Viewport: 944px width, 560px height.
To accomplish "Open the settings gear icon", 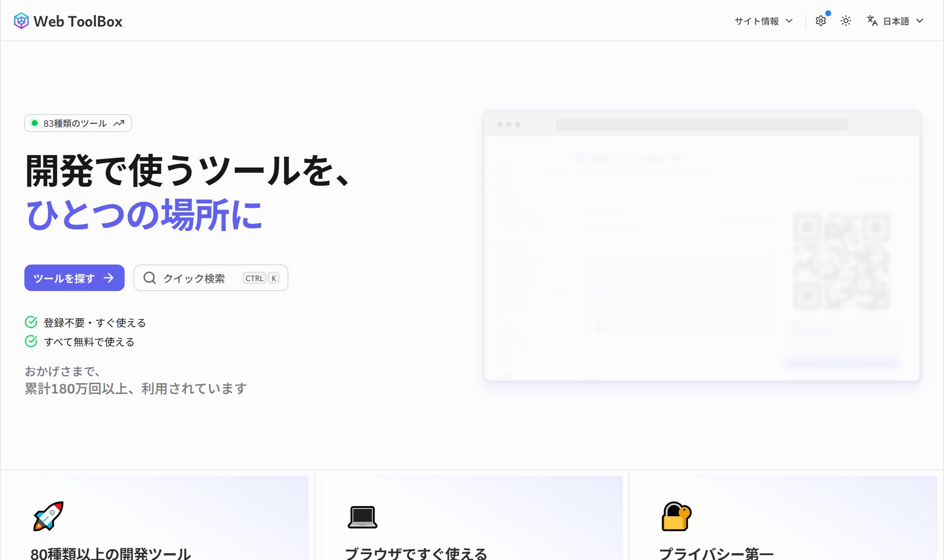I will 821,21.
